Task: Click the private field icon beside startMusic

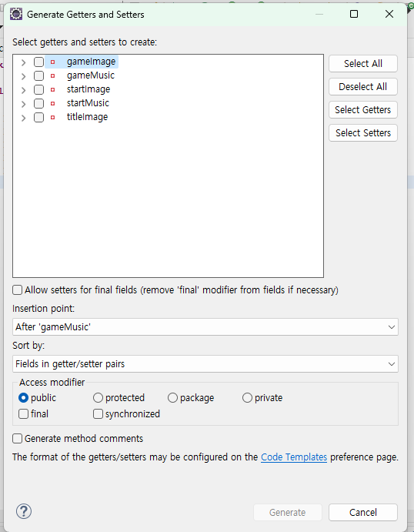Action: pos(52,103)
